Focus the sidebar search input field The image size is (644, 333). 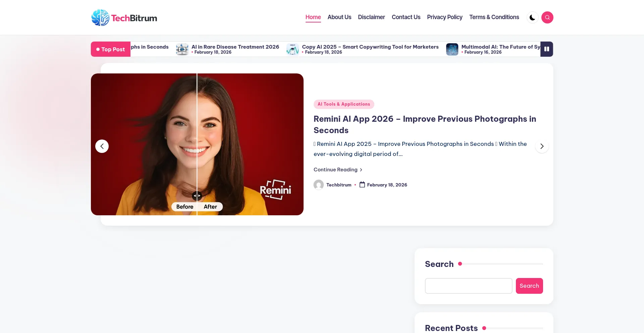pos(469,286)
